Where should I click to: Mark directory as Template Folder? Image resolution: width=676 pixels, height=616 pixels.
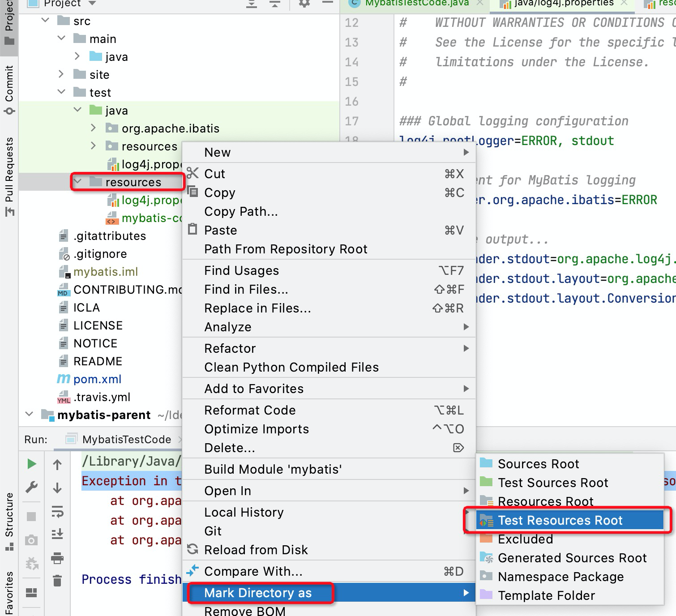tap(569, 595)
